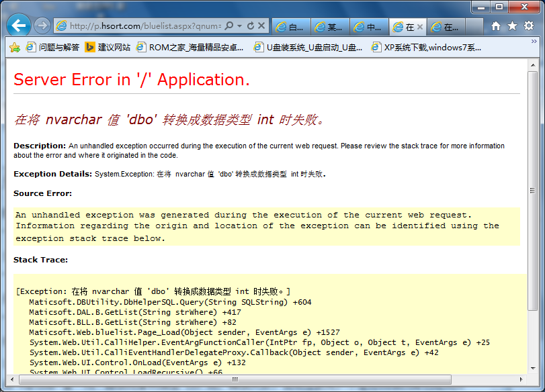The height and width of the screenshot is (392, 545).
Task: Open the 问题与解答 favorite
Action: pos(53,48)
